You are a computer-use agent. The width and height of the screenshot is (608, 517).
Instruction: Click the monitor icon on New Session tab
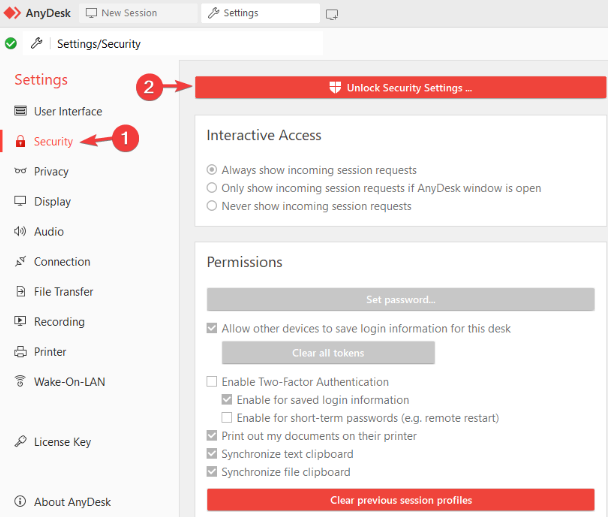[91, 13]
